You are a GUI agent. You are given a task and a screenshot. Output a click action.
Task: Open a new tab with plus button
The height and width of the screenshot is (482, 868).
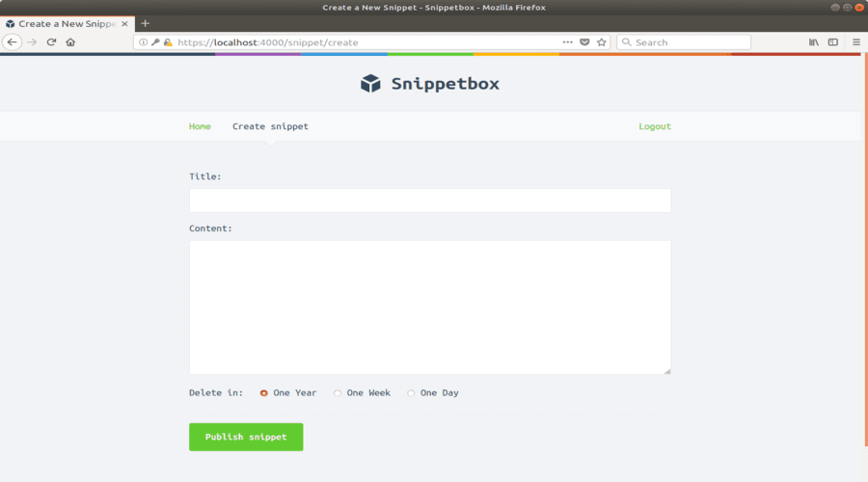coord(145,23)
